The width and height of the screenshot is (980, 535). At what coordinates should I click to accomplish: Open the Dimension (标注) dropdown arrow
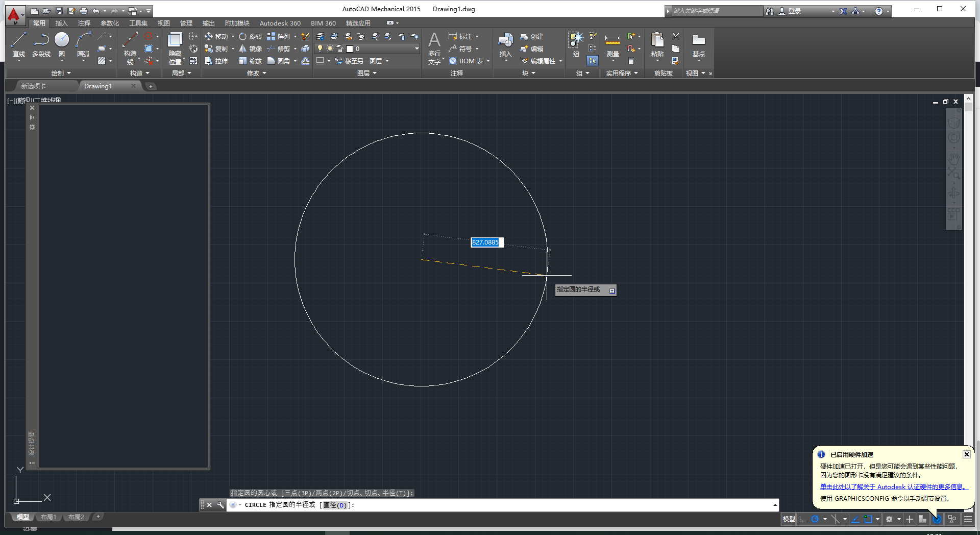[x=477, y=36]
